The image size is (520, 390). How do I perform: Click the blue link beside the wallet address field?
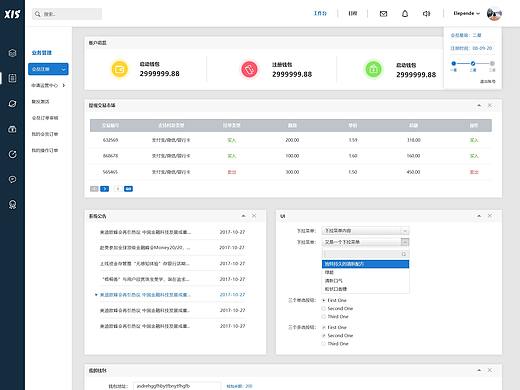(239, 386)
